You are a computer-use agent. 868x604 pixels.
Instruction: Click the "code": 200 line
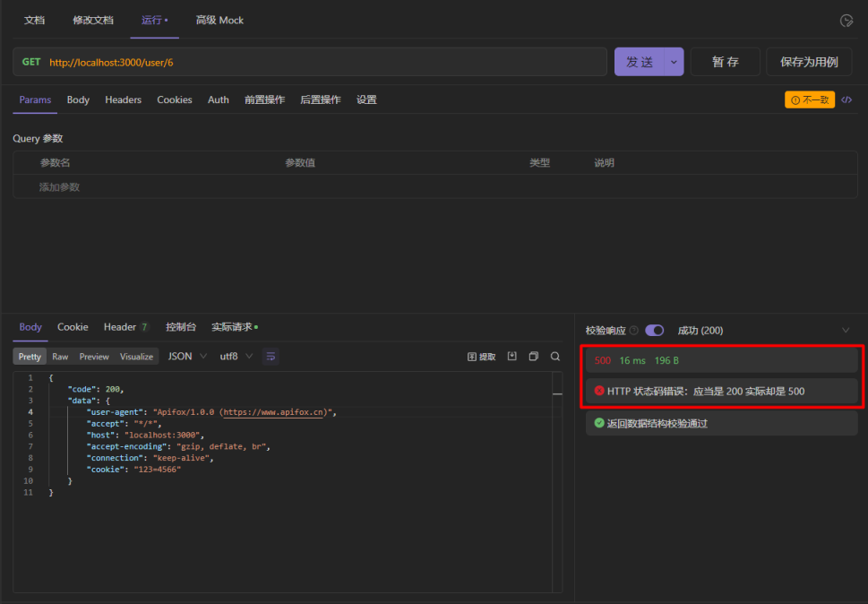pyautogui.click(x=95, y=389)
